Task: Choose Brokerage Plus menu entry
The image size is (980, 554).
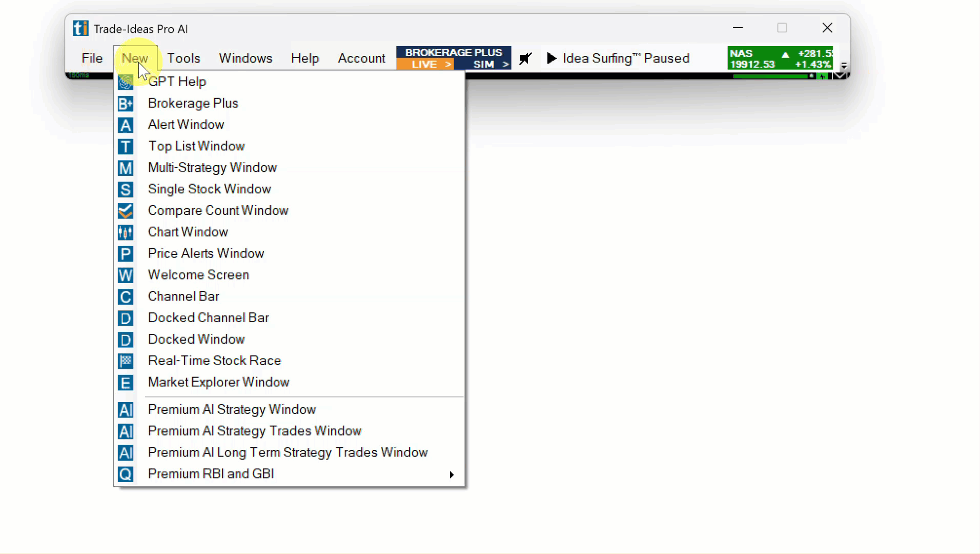Action: [x=289, y=104]
